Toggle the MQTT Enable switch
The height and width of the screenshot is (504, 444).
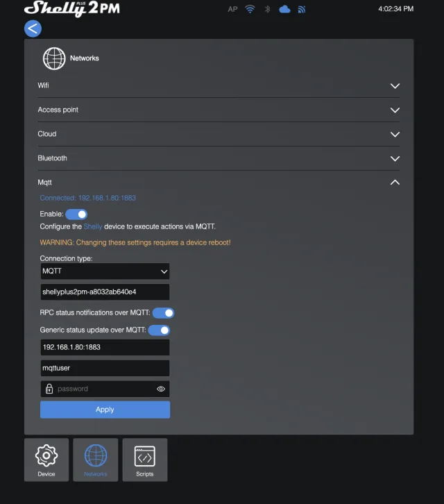[76, 214]
